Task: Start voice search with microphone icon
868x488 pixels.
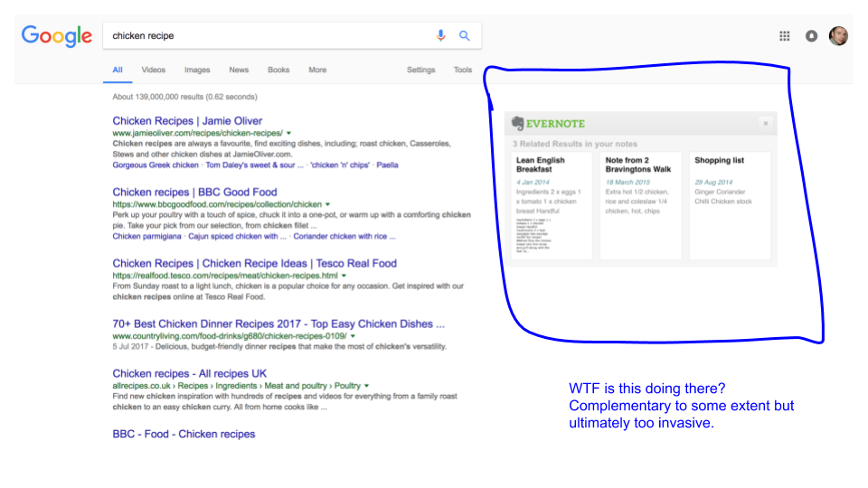Action: tap(440, 35)
